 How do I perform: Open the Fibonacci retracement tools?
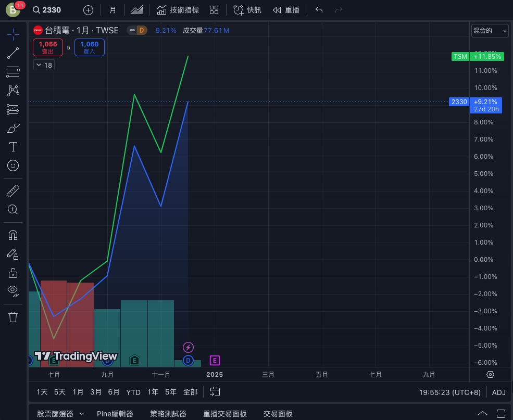[x=13, y=72]
